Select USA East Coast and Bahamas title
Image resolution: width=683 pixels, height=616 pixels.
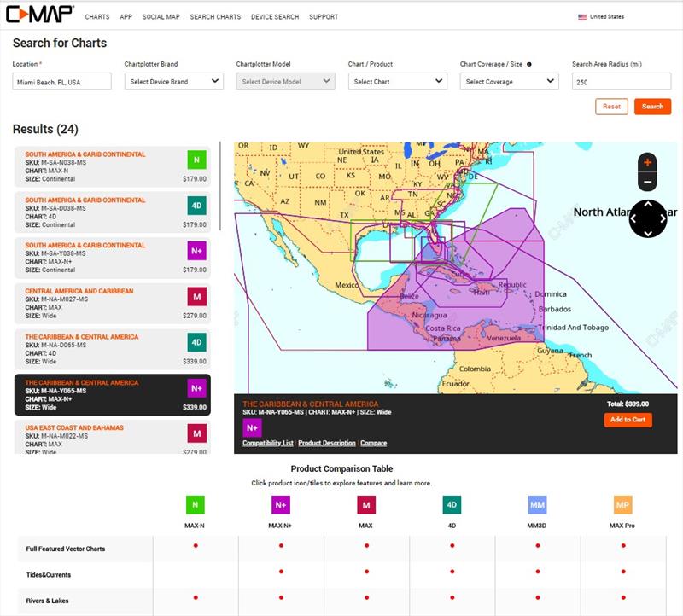click(74, 428)
